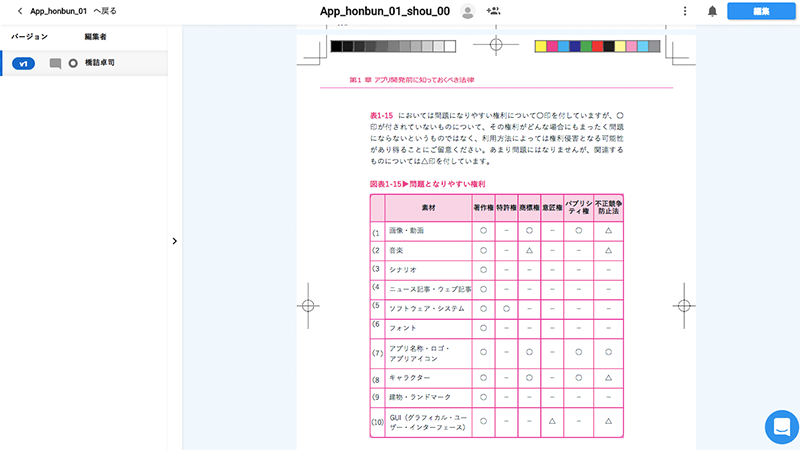Click the 特許権 table header
The height and width of the screenshot is (450, 800).
point(506,208)
